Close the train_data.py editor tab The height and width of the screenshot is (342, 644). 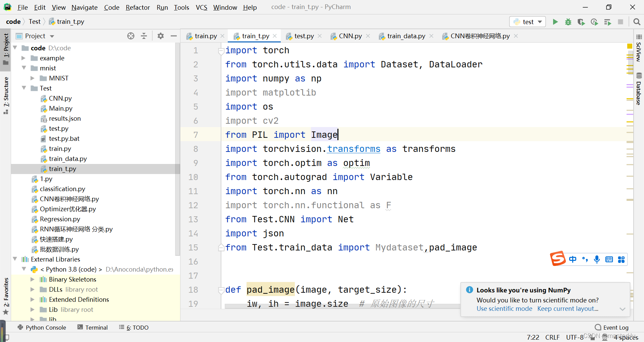431,36
